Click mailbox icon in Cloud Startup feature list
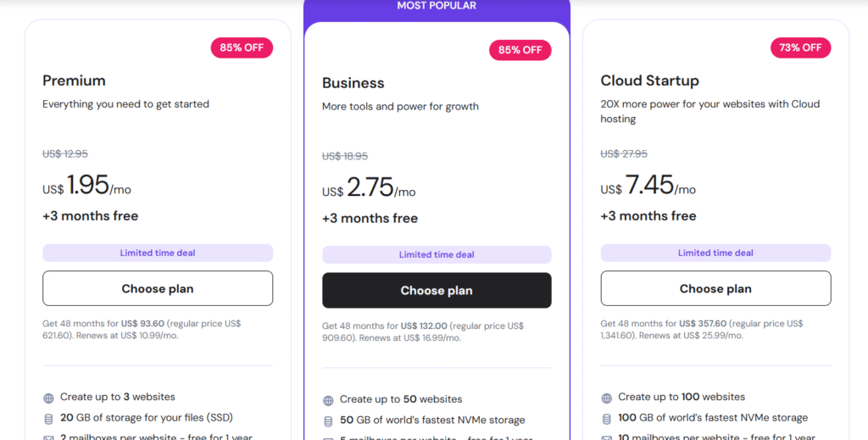868x440 pixels. tap(606, 437)
